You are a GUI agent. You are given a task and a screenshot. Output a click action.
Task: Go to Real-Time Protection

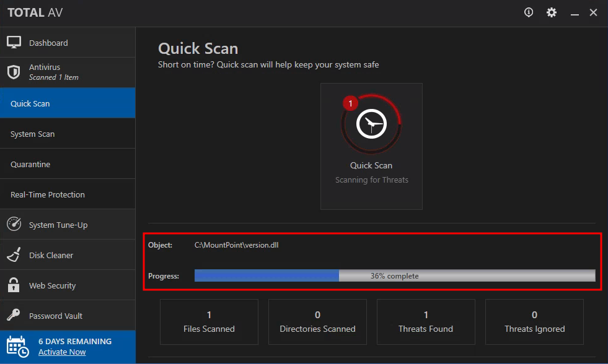point(68,194)
